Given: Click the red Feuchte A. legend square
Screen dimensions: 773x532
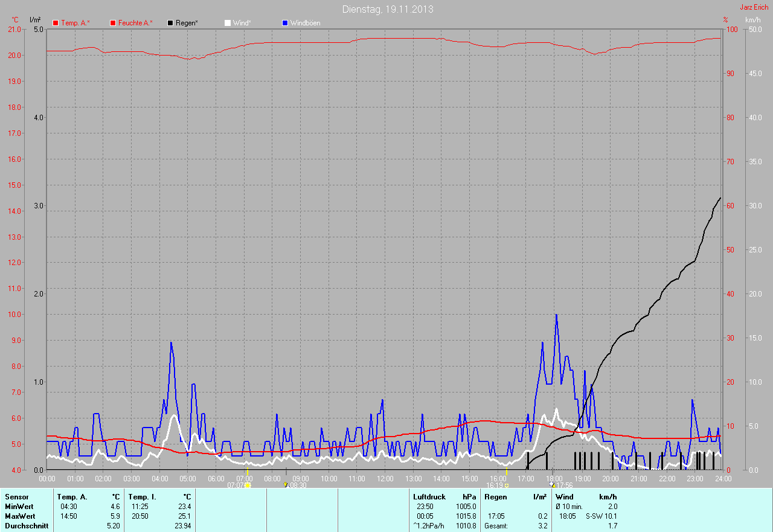Looking at the screenshot, I should point(113,23).
